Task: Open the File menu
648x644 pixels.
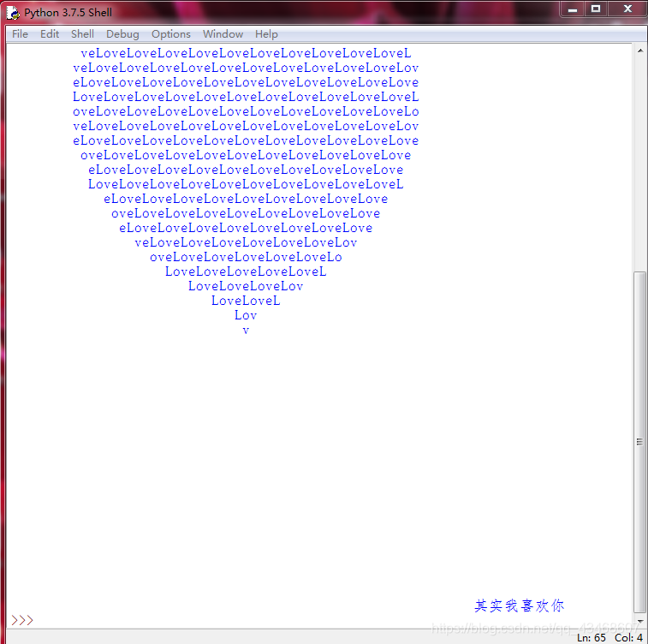Action: (20, 34)
